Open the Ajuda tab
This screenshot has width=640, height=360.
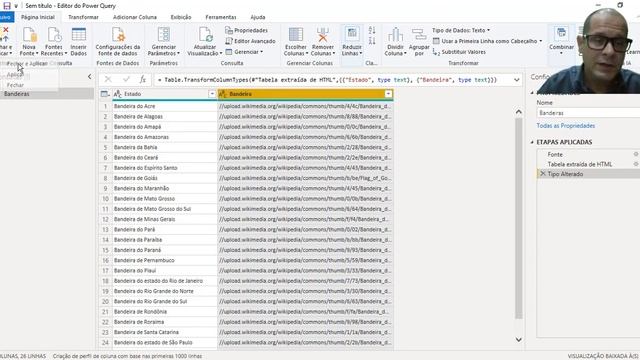pos(258,17)
